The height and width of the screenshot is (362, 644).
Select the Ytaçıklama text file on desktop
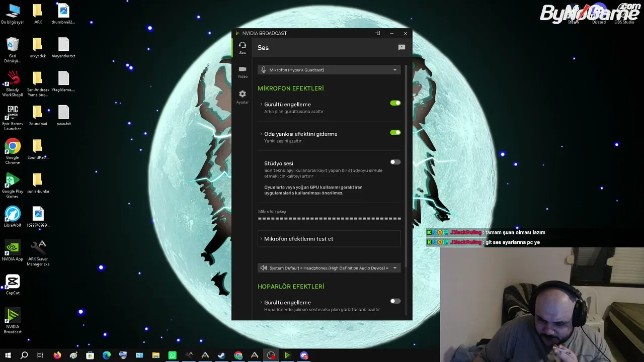coord(63,82)
